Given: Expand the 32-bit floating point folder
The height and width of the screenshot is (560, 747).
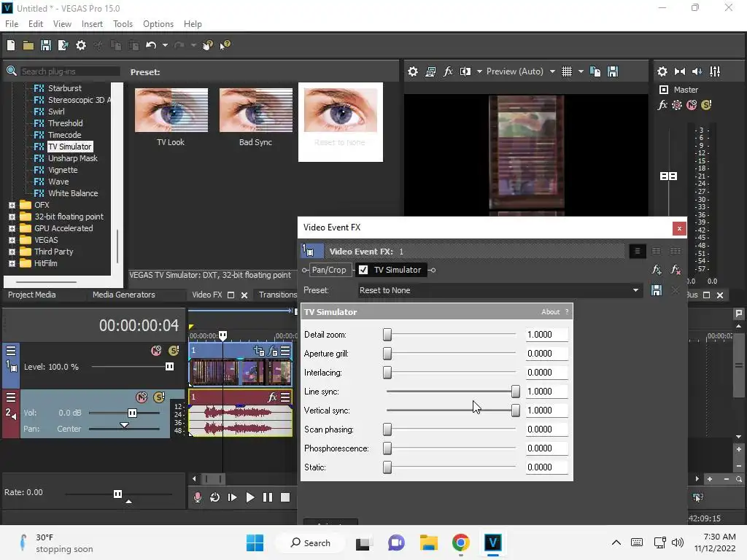Looking at the screenshot, I should pyautogui.click(x=12, y=217).
